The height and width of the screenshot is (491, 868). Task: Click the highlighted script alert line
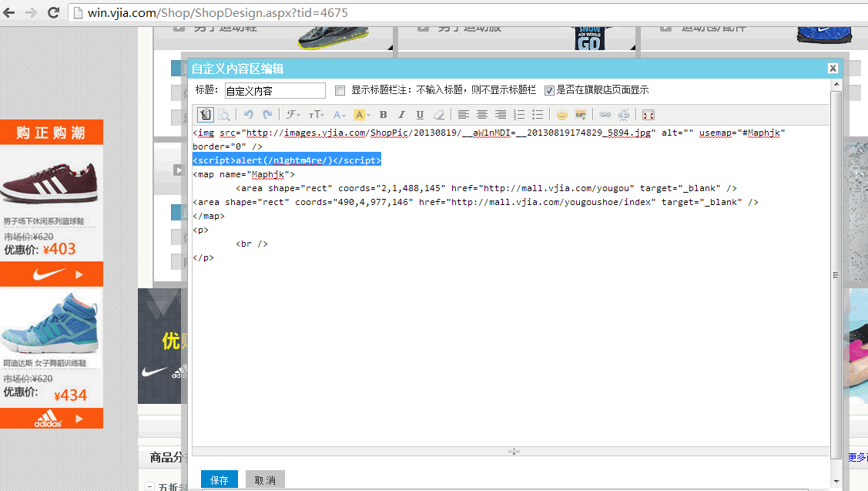(x=287, y=160)
